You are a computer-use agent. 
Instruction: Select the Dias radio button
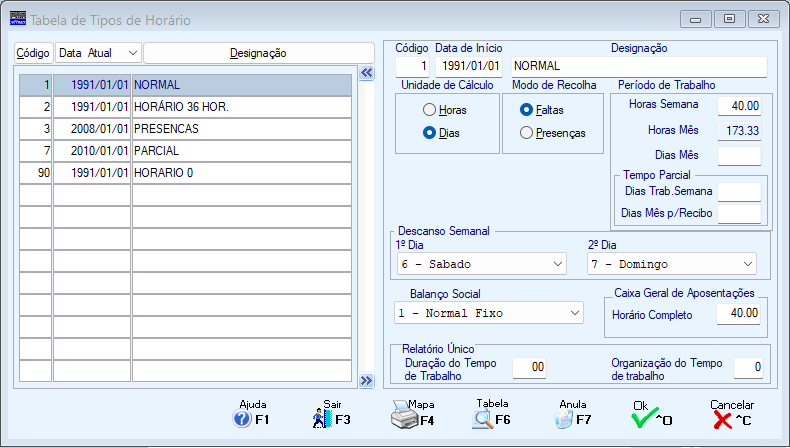pyautogui.click(x=430, y=133)
